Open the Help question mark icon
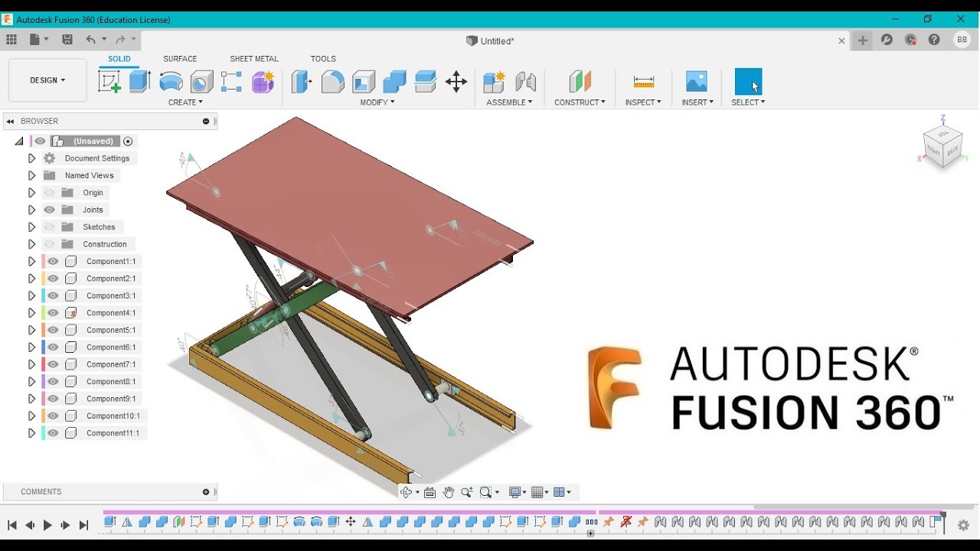 pos(934,40)
